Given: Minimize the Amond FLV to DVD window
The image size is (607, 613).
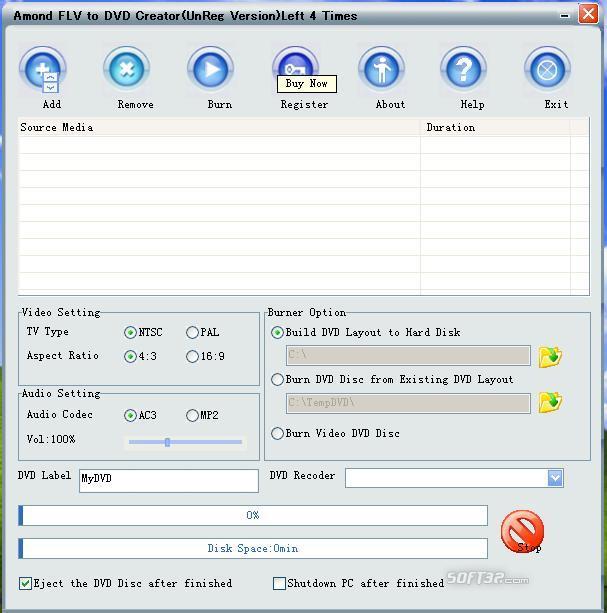Looking at the screenshot, I should tap(564, 16).
